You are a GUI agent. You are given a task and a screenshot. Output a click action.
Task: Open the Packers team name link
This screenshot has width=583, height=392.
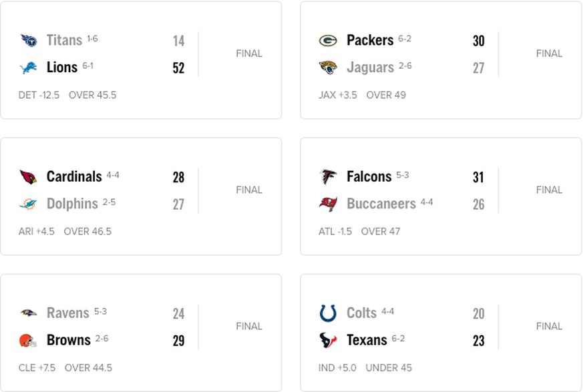click(x=370, y=40)
